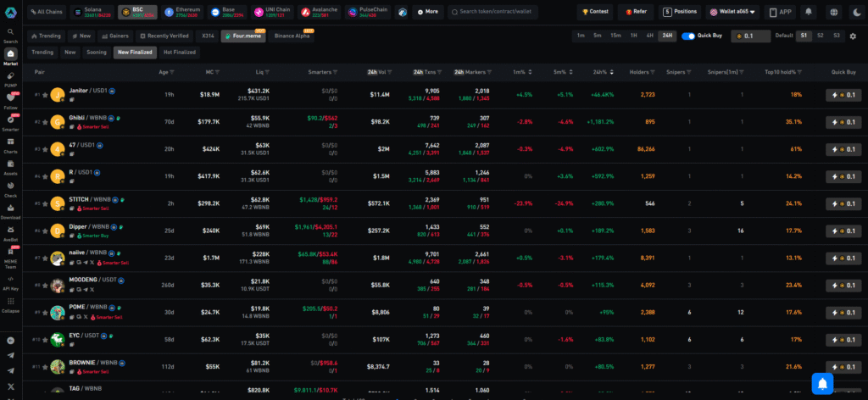
Task: Select the 4H timeframe
Action: point(649,36)
